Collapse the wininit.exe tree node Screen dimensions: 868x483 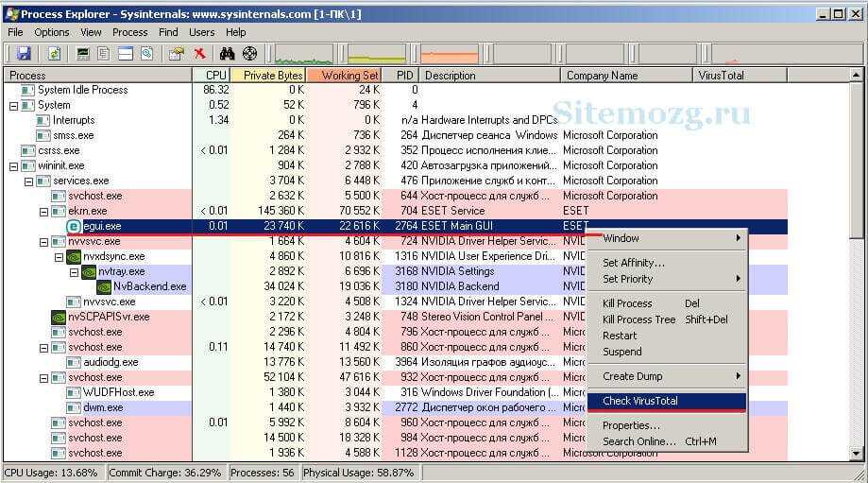[14, 165]
